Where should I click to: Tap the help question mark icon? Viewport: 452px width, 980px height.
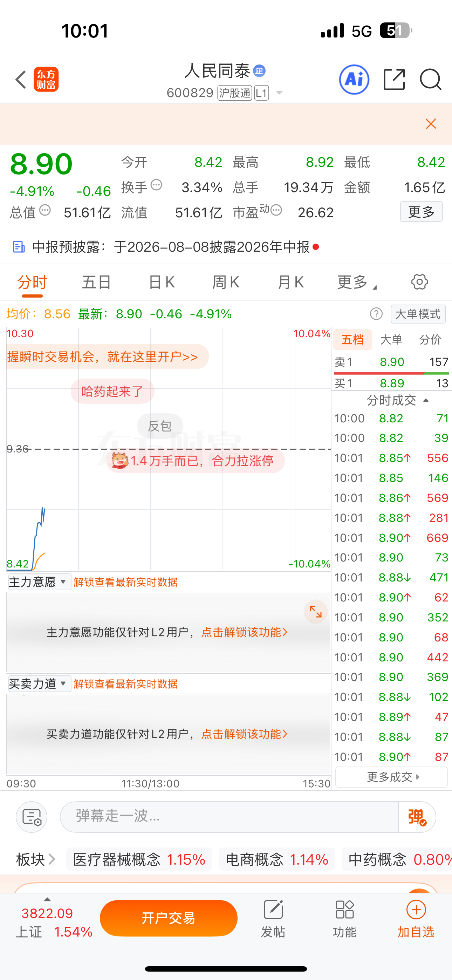[x=376, y=314]
